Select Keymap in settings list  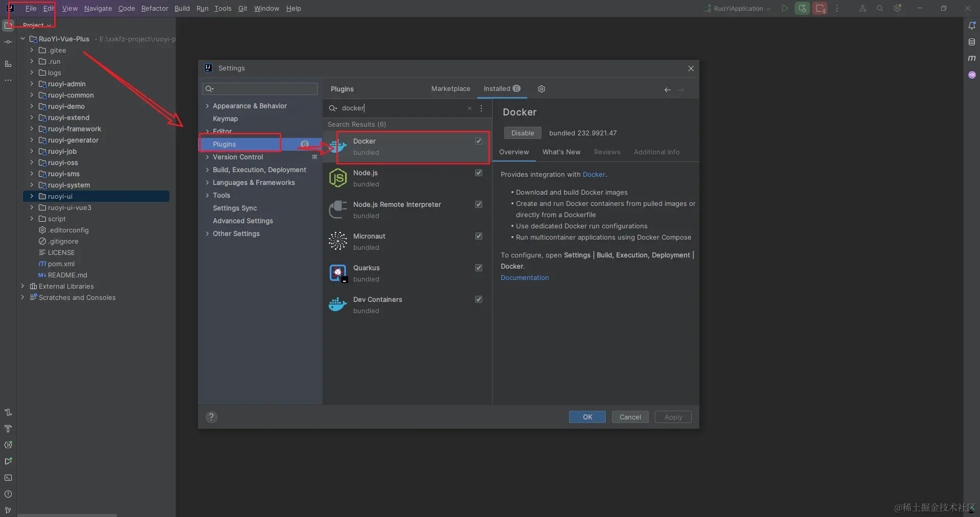point(225,119)
